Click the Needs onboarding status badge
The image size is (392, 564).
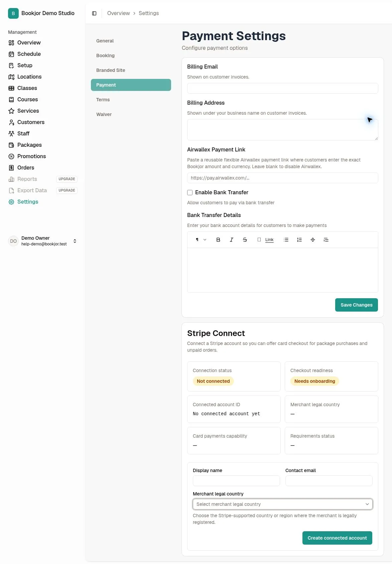pyautogui.click(x=315, y=381)
